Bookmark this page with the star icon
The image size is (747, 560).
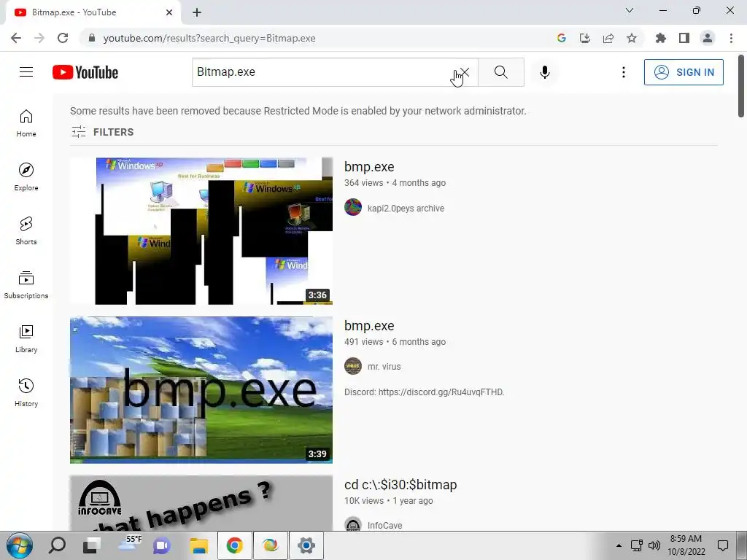point(632,38)
